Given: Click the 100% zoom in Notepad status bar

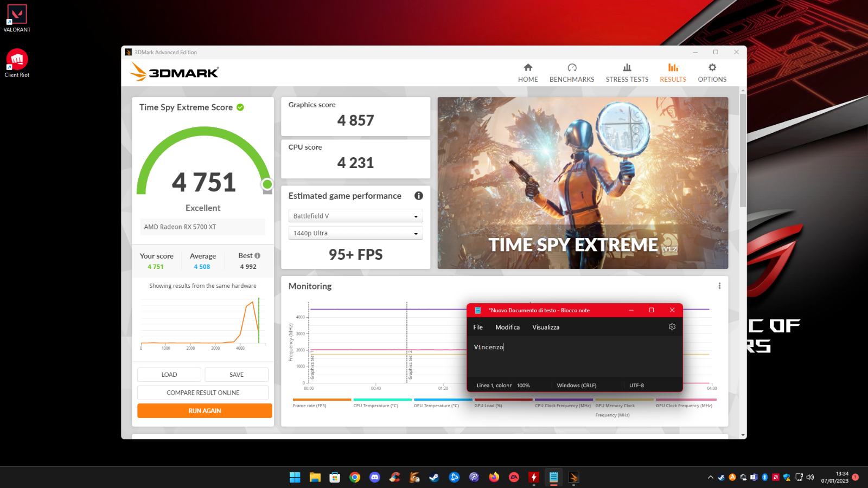Looking at the screenshot, I should click(x=523, y=386).
